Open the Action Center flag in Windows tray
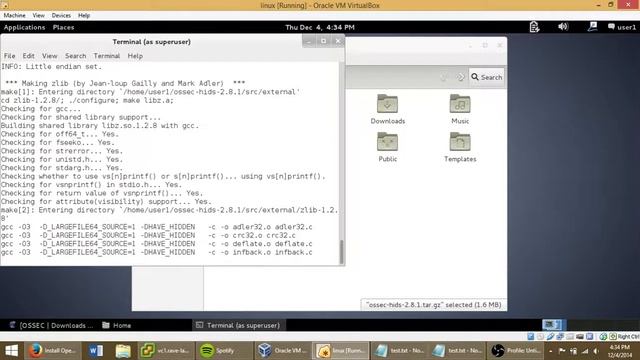Screen dimensions: 640x360 562,351
